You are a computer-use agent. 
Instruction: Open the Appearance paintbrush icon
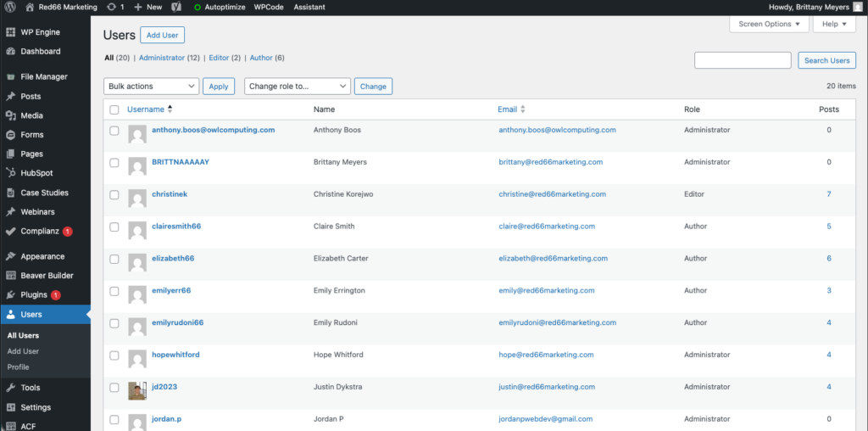tap(10, 256)
